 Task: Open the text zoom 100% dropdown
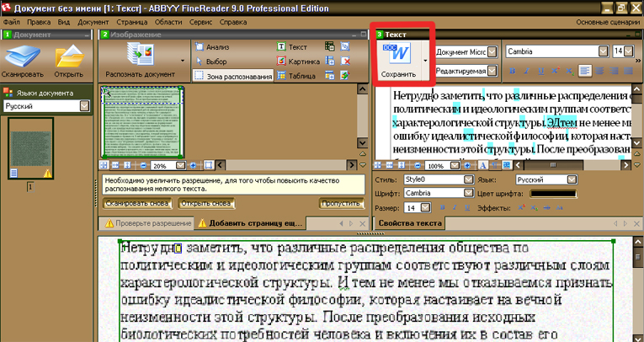pyautogui.click(x=455, y=165)
